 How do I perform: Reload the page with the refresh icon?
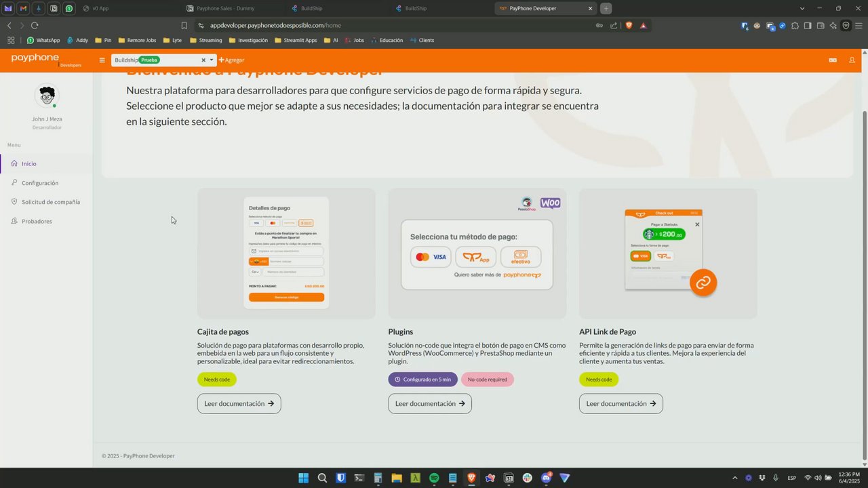pyautogui.click(x=35, y=25)
